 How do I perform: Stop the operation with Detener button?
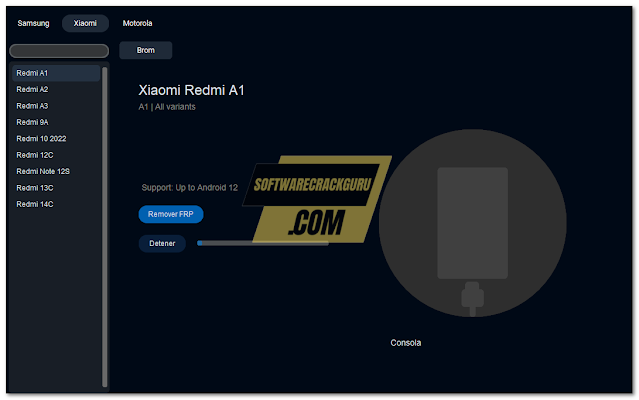[162, 244]
